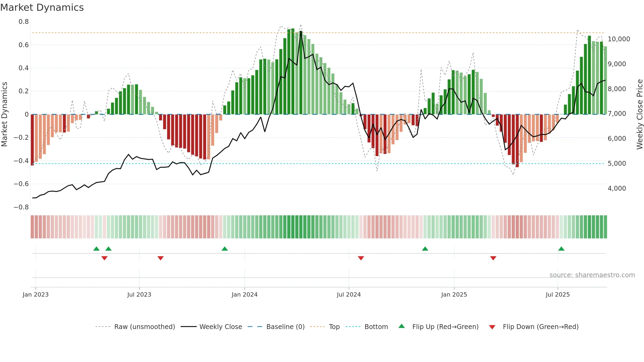Select the Flip Up triangle before Jan 2025
Screen dimensions: 644x362
pyautogui.click(x=425, y=249)
